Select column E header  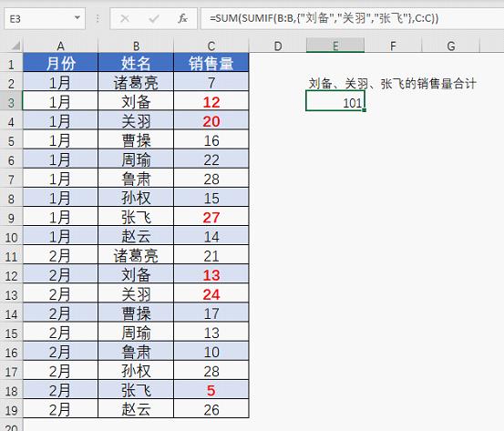[335, 46]
